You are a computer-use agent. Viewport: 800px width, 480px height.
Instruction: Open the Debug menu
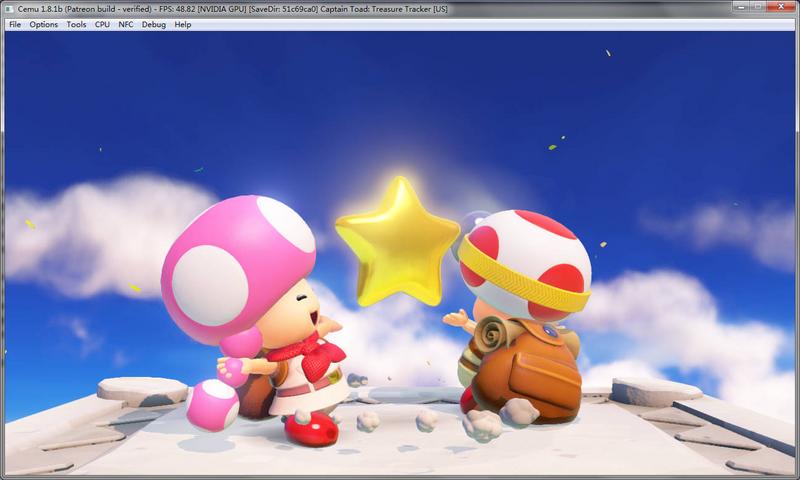153,24
